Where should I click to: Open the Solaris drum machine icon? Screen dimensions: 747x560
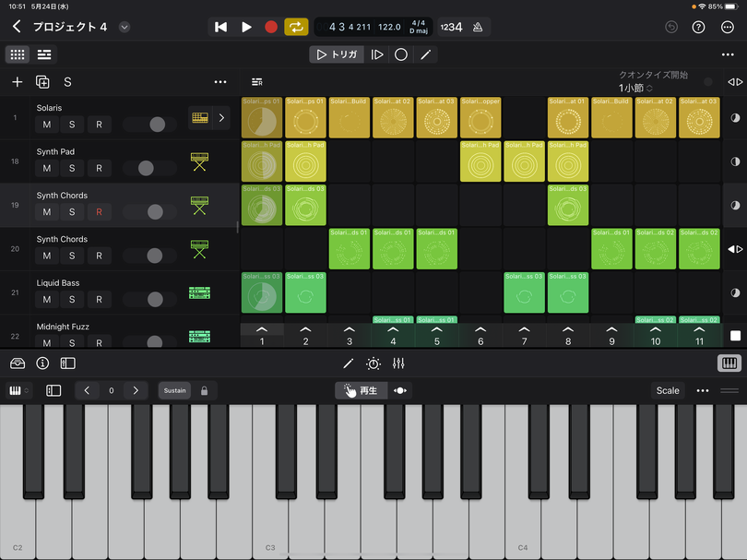[200, 118]
